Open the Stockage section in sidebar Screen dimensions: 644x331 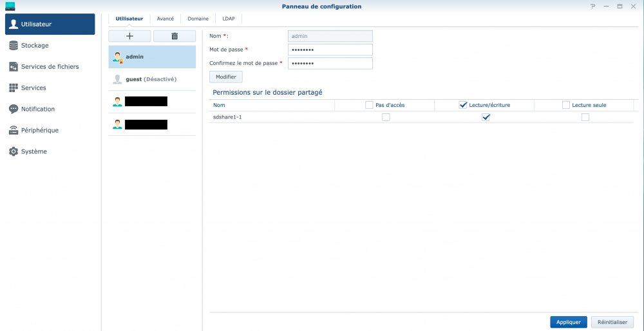point(35,46)
